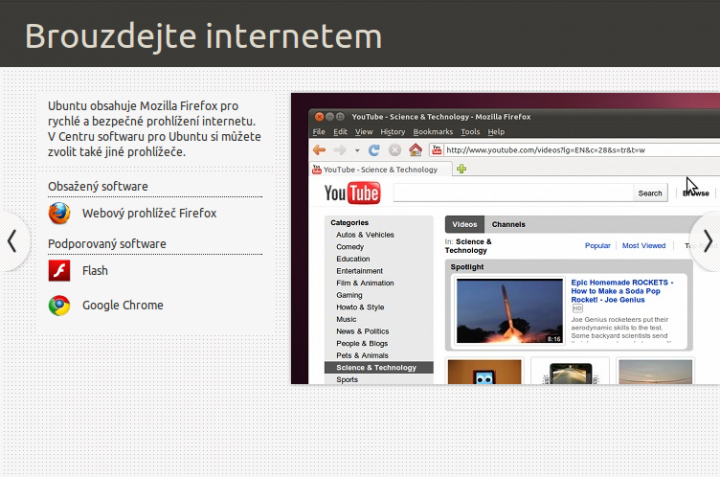Viewport: 720px width, 477px height.
Task: Click 'Webový prohlížeč Firefox' label
Action: pyautogui.click(x=149, y=213)
